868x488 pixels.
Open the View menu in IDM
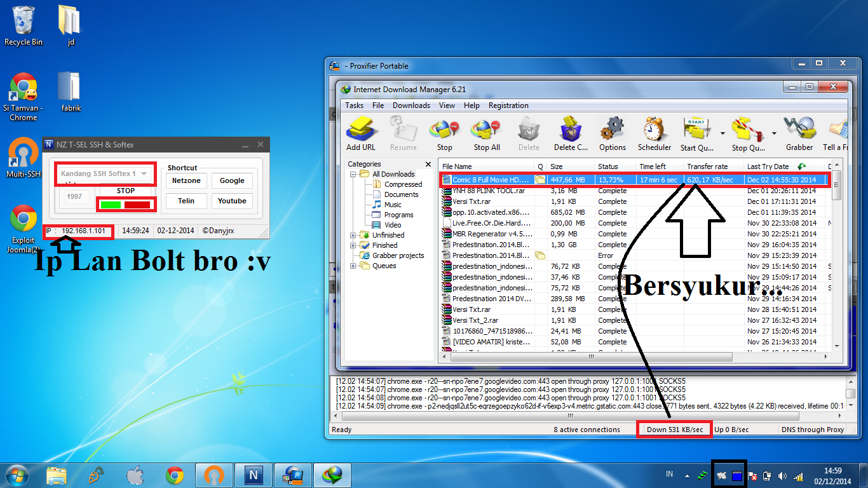pos(447,105)
